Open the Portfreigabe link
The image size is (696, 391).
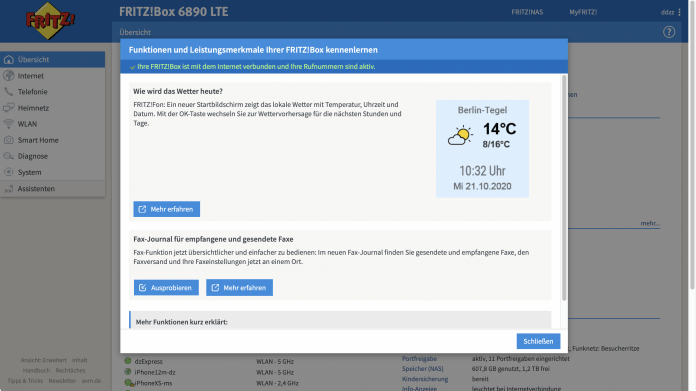point(419,358)
